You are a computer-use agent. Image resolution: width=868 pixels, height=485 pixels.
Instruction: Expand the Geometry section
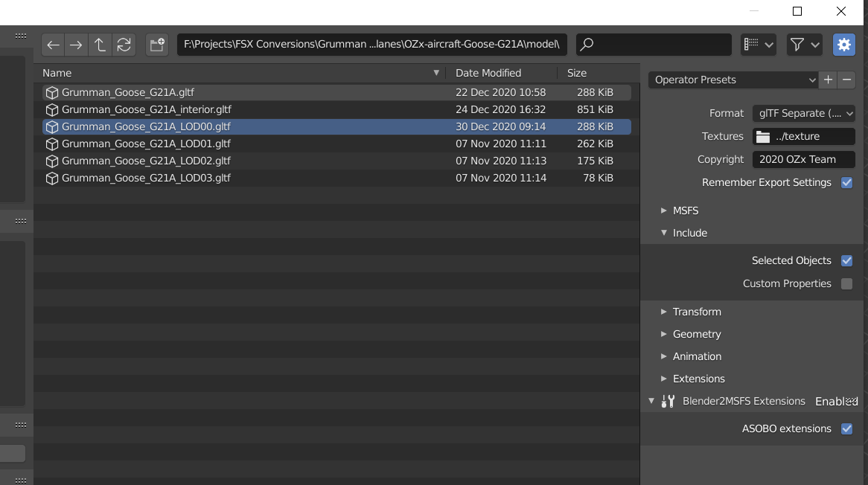coord(696,334)
